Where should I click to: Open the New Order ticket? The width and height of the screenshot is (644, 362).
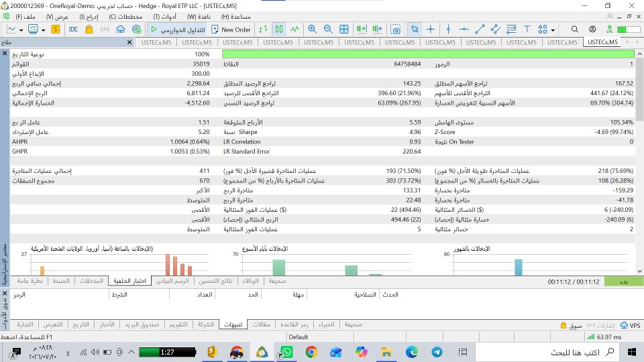tap(231, 29)
